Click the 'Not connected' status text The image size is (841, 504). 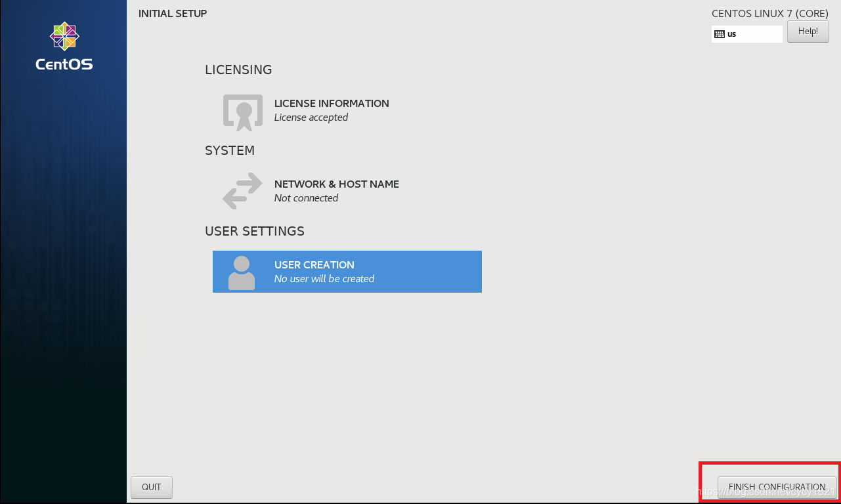click(x=306, y=198)
